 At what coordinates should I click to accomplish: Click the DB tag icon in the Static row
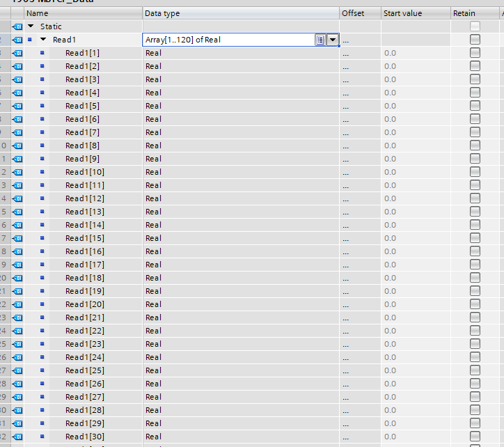click(x=17, y=26)
